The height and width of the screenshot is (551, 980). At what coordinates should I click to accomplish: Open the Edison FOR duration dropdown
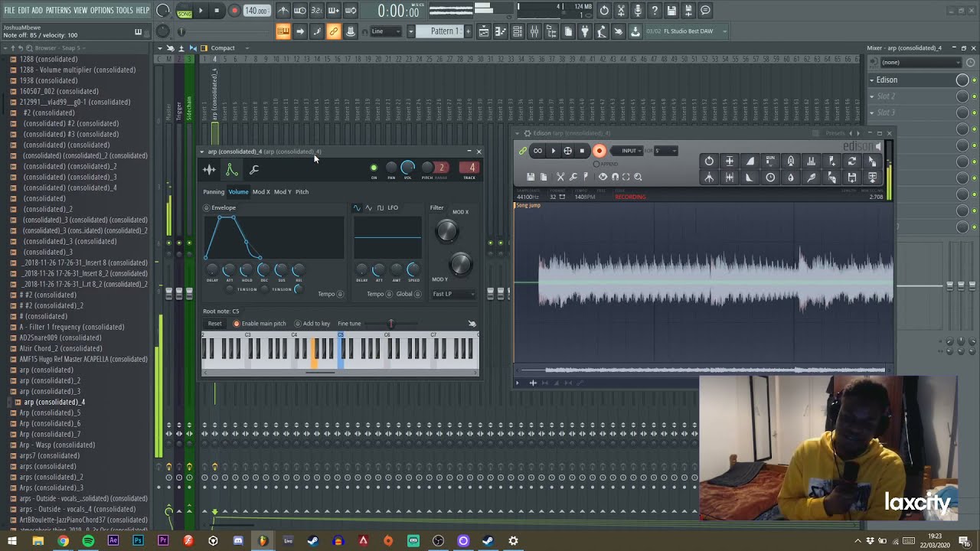click(x=665, y=151)
